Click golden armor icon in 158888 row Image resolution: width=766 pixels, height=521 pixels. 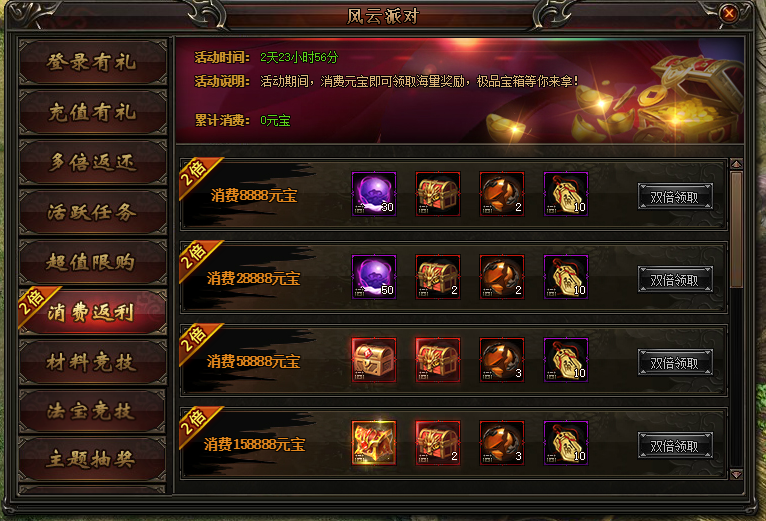(374, 443)
